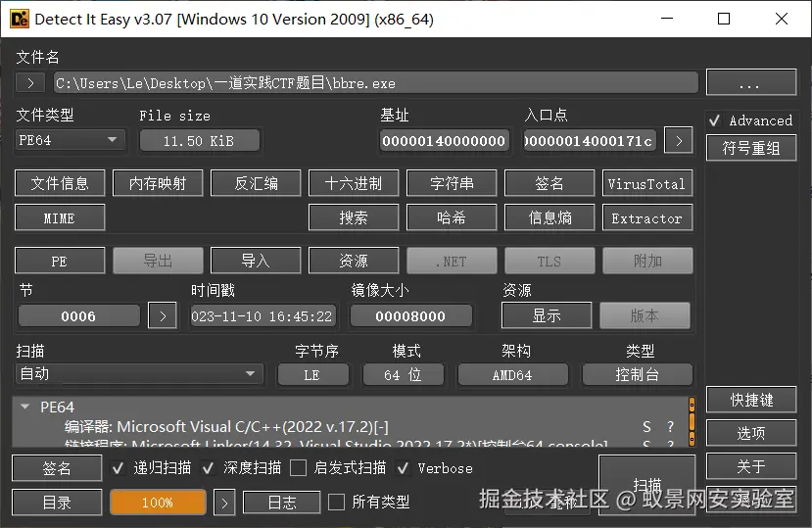Click the MIME button
The width and height of the screenshot is (812, 528).
[x=60, y=217]
